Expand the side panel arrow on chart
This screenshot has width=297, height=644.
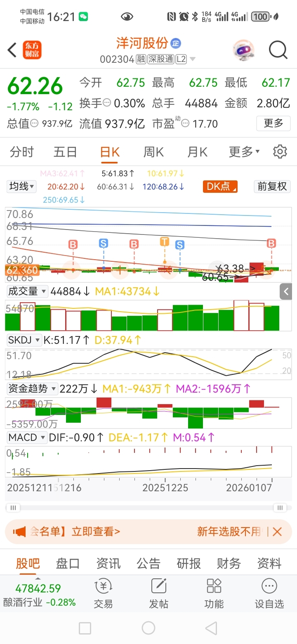pyautogui.click(x=286, y=291)
